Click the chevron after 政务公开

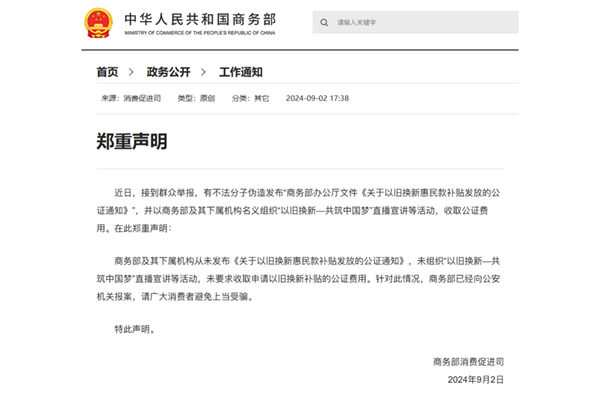tap(204, 72)
